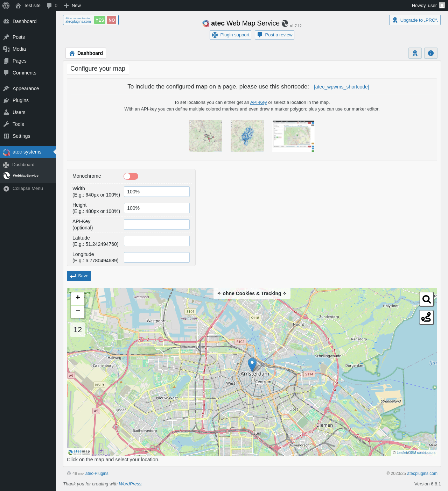Open Post a review button
This screenshot has height=491, width=448.
(274, 35)
